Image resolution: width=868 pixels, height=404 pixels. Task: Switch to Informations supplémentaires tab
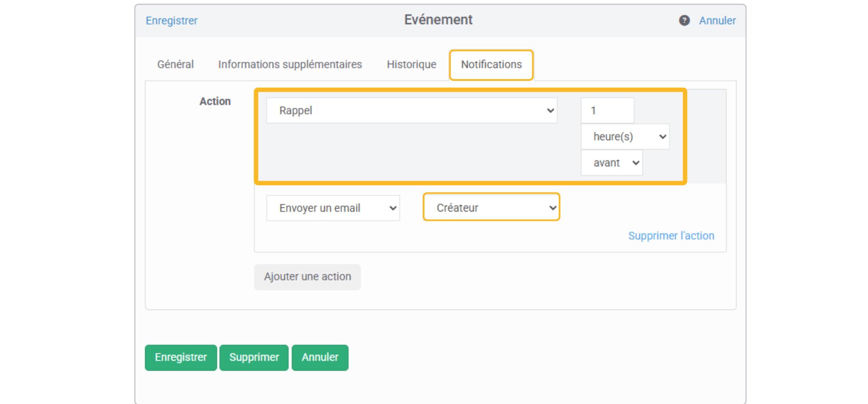290,65
